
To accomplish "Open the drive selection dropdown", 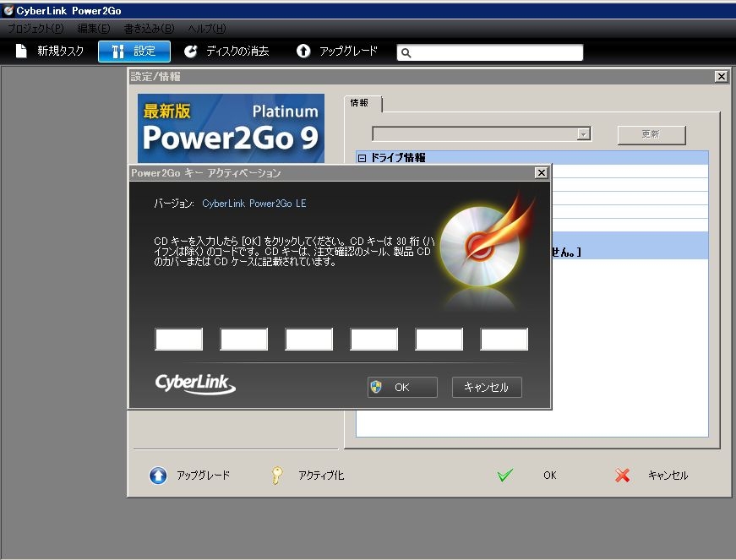I will [583, 134].
